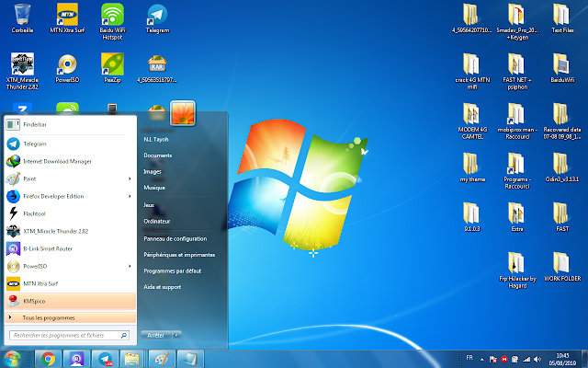This screenshot has height=368, width=588.
Task: Open Jeux from Start menu
Action: click(149, 205)
